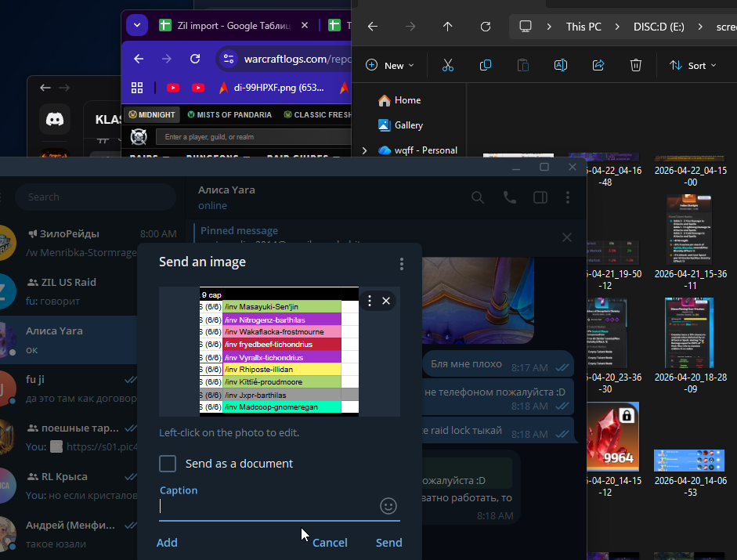This screenshot has width=737, height=560.
Task: Open three-dot options on image preview
Action: 370,301
